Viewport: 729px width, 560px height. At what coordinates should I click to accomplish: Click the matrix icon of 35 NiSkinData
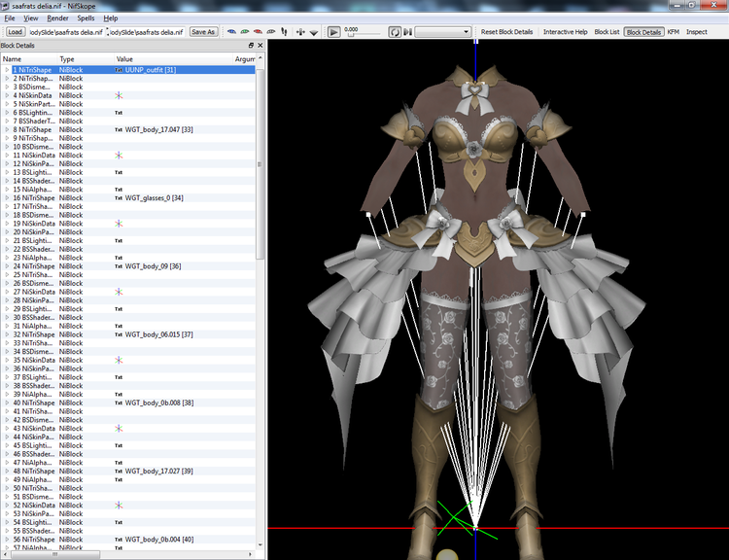tap(119, 360)
